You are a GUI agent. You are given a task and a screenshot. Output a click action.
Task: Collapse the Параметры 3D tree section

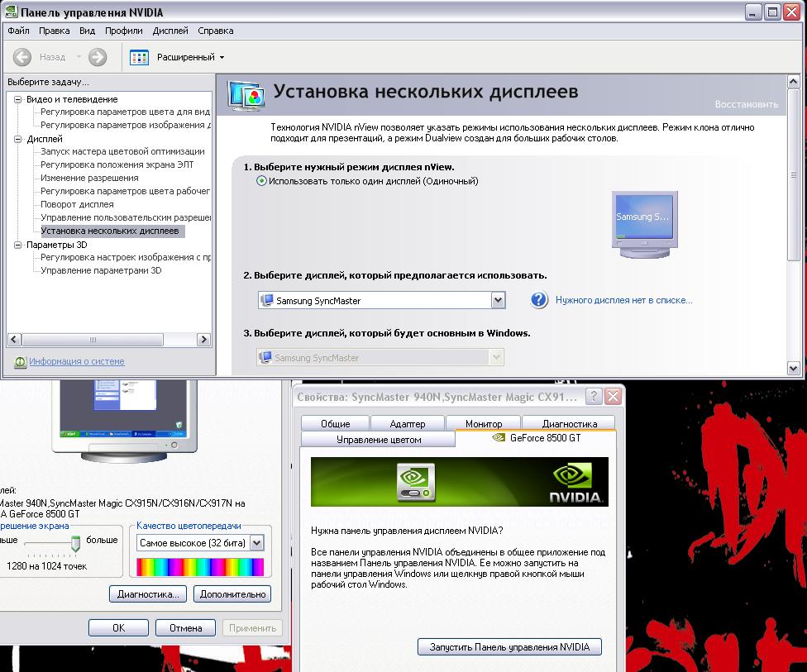(18, 245)
